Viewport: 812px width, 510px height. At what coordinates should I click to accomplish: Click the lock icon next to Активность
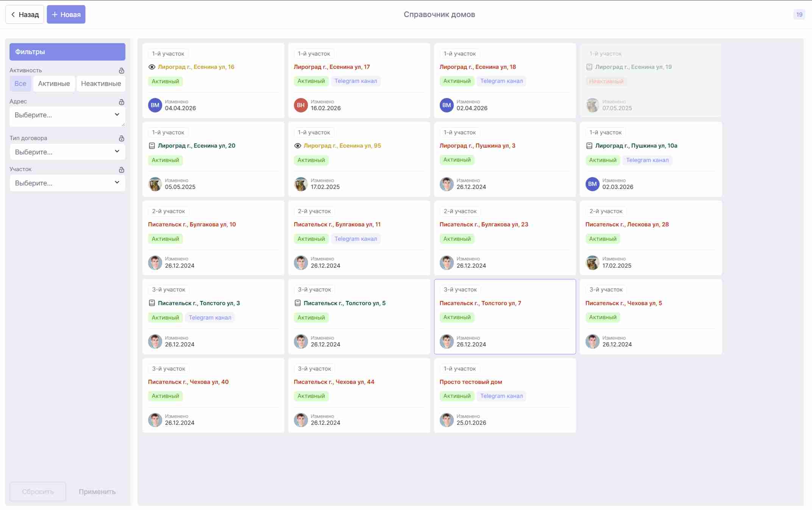point(121,71)
